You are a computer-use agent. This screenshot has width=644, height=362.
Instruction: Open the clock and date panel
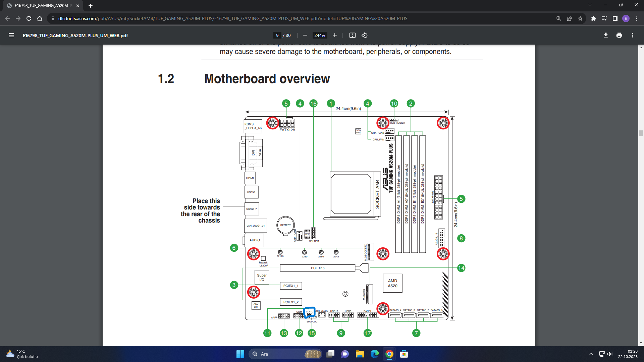click(628, 354)
